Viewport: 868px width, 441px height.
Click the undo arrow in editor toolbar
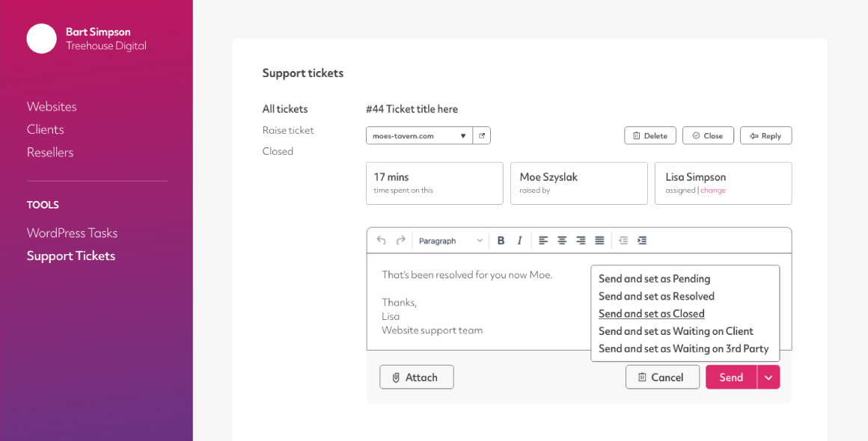[x=381, y=241]
